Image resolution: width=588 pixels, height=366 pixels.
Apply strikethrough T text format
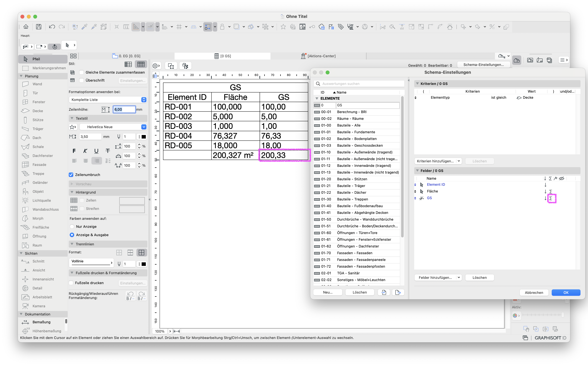point(108,151)
